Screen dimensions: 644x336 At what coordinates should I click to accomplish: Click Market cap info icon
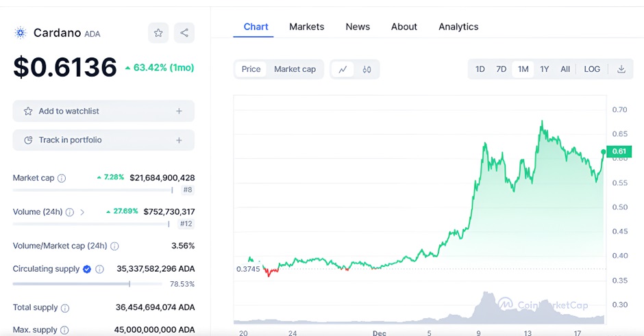[x=62, y=178]
